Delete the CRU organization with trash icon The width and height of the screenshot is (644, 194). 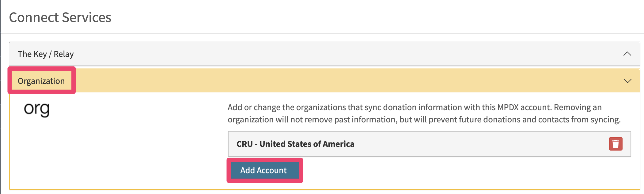click(616, 144)
